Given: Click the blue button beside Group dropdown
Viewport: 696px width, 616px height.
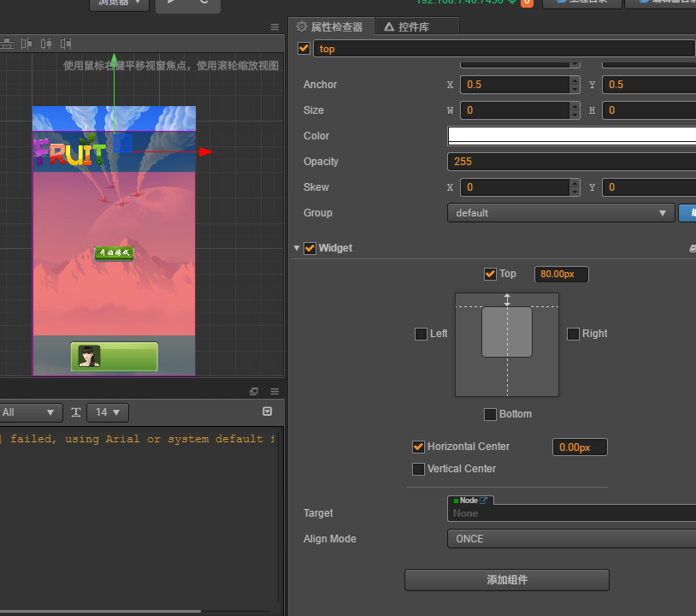Looking at the screenshot, I should (687, 213).
